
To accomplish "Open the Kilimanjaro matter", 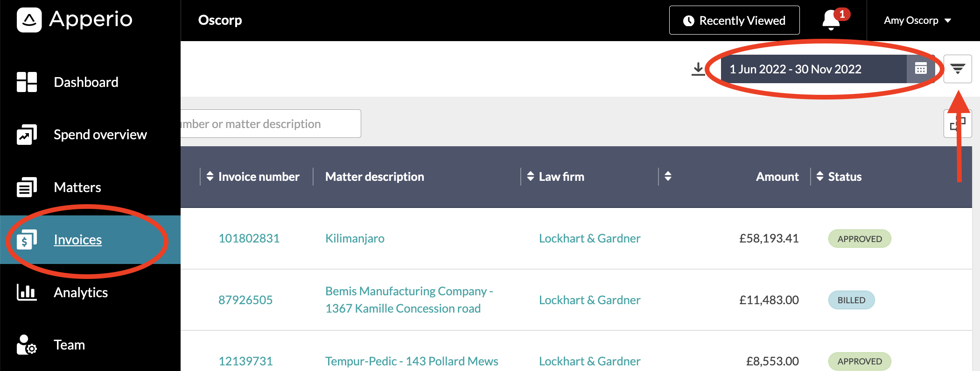I will click(355, 238).
